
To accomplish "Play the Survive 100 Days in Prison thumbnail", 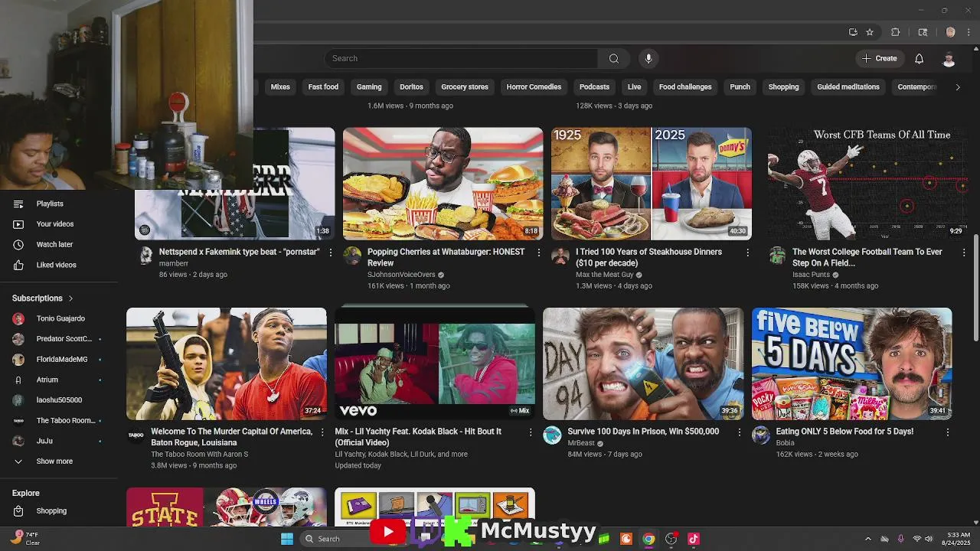I will point(643,364).
